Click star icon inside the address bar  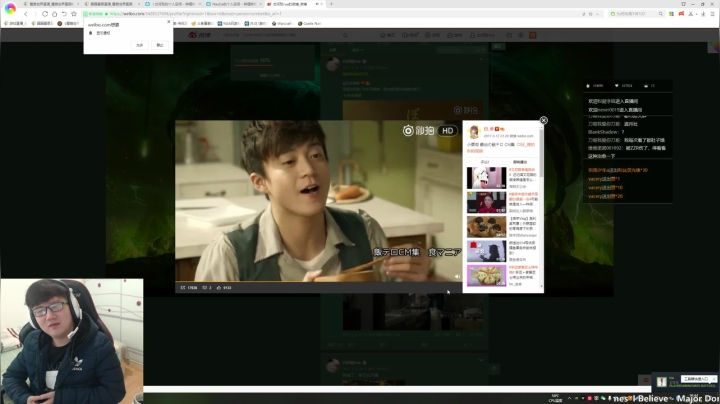point(591,14)
